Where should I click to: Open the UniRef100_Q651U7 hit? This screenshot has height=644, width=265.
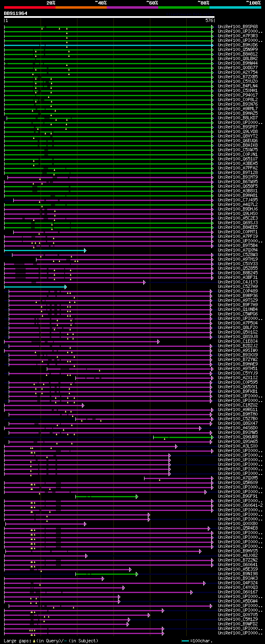(238, 159)
